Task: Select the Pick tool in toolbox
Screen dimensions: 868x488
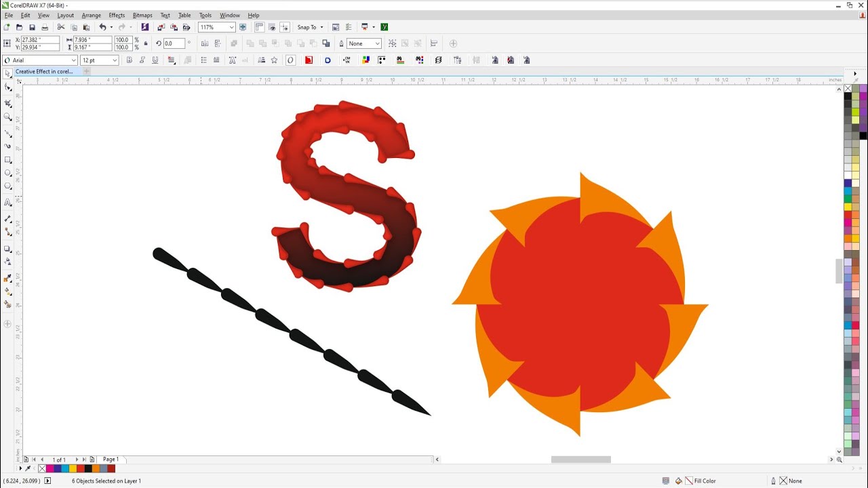Action: [x=8, y=74]
